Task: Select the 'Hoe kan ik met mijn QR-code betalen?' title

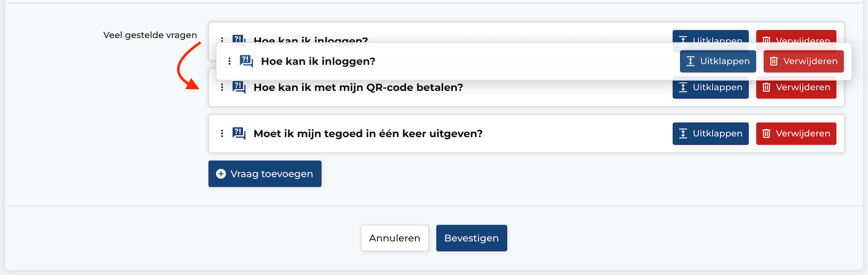Action: pyautogui.click(x=358, y=87)
